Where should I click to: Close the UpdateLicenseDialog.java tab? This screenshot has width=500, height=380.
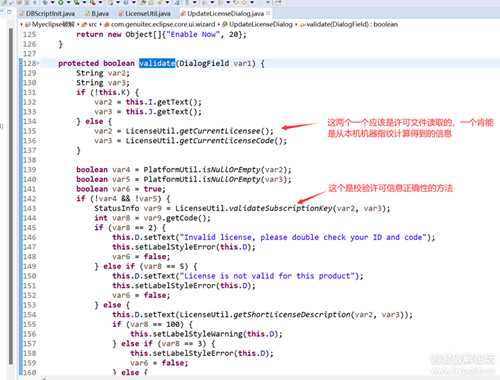coord(268,13)
